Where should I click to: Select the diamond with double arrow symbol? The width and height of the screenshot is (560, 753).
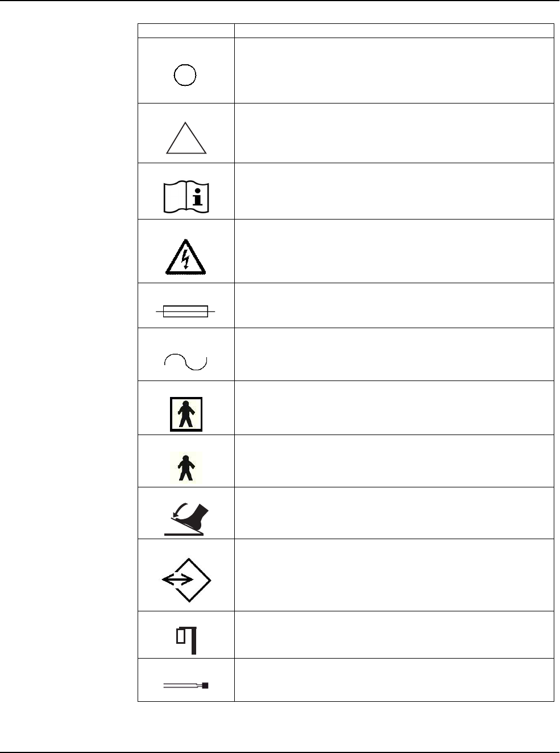click(x=186, y=580)
